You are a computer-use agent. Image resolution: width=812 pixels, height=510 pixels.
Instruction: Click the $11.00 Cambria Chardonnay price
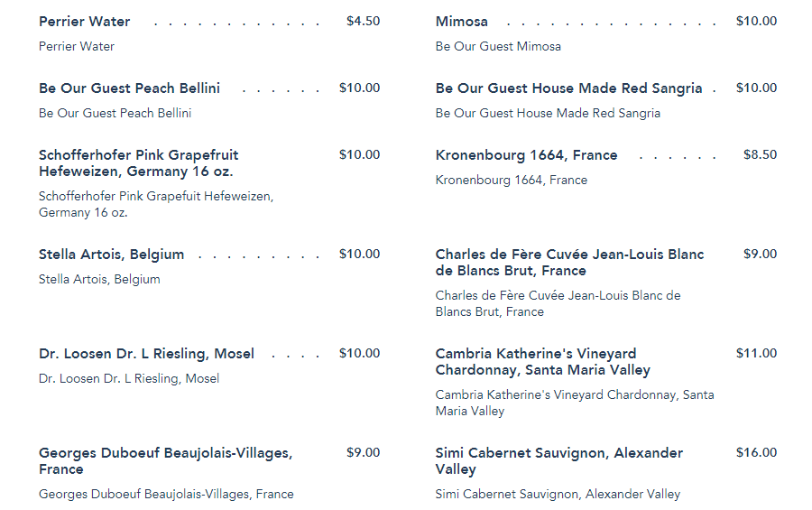click(756, 354)
